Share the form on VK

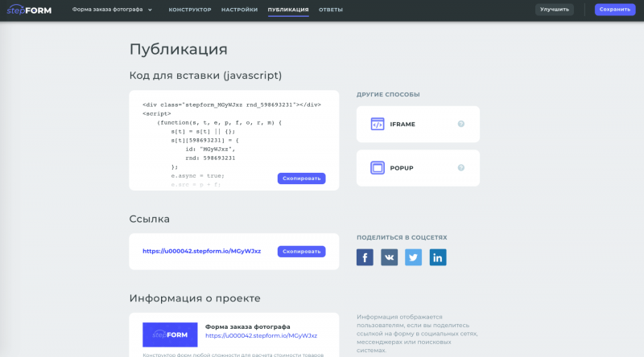(x=390, y=257)
